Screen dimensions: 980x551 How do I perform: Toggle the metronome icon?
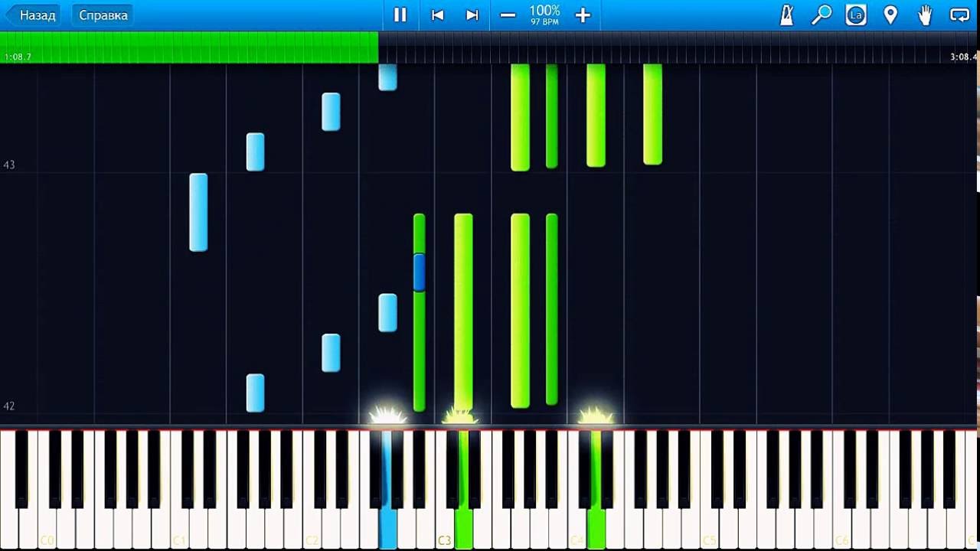coord(786,15)
